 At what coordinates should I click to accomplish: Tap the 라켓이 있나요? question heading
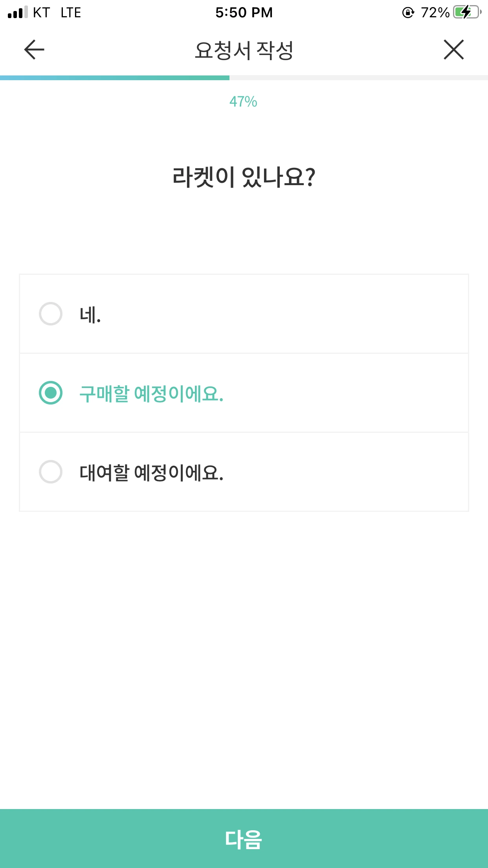click(x=244, y=177)
